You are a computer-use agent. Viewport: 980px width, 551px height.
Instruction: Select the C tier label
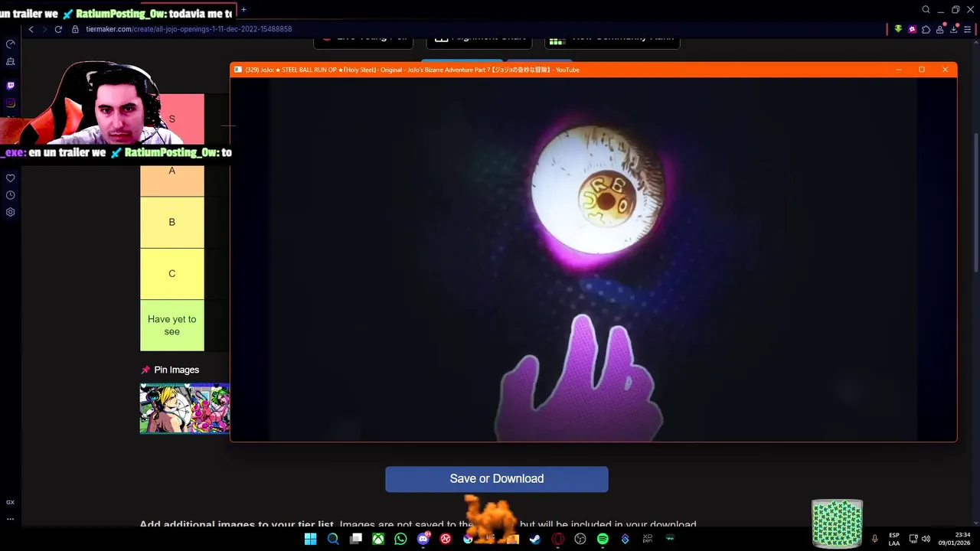click(172, 273)
